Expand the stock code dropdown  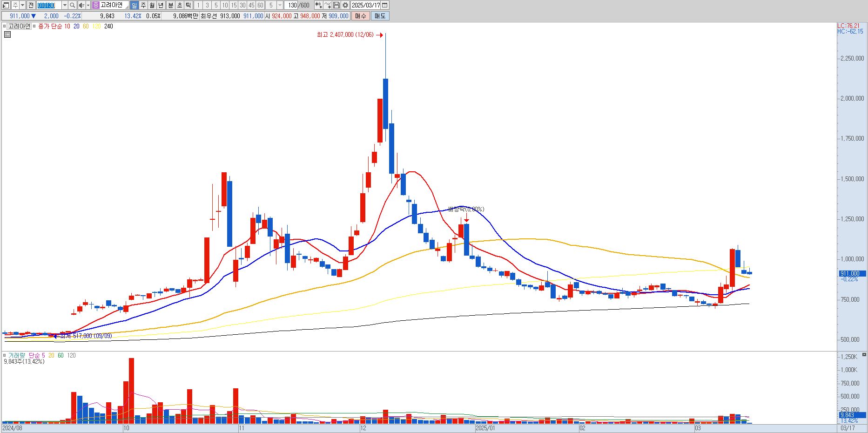pos(65,5)
